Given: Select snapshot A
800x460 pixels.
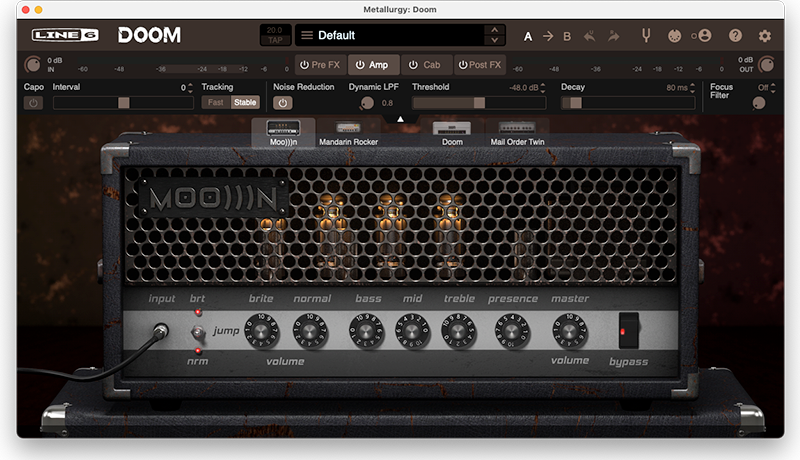Looking at the screenshot, I should pyautogui.click(x=528, y=36).
